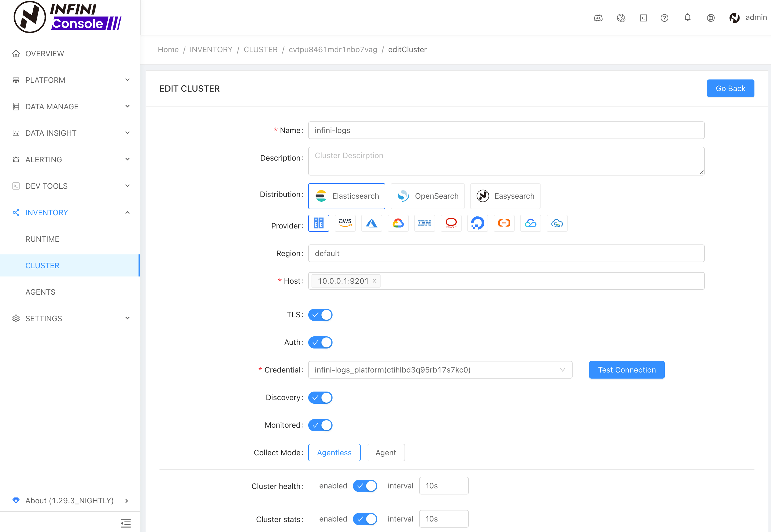The width and height of the screenshot is (771, 532).
Task: Pick the Google Cloud provider icon
Action: pos(398,223)
